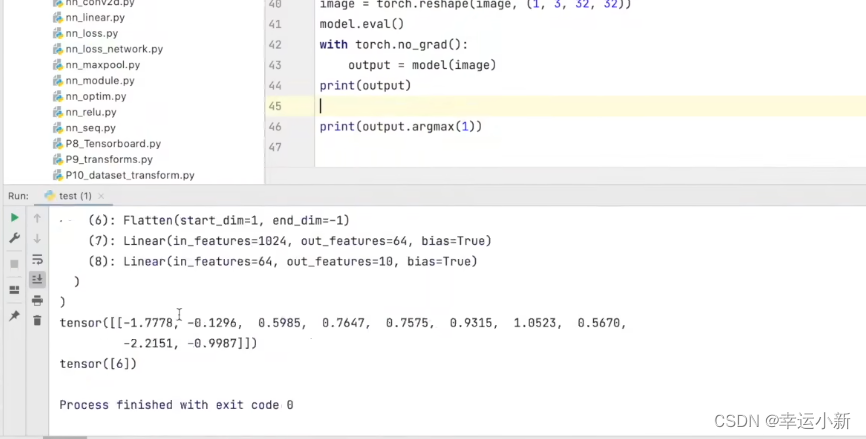Click 'output = model(image)' code line
The image size is (866, 439).
pos(422,65)
